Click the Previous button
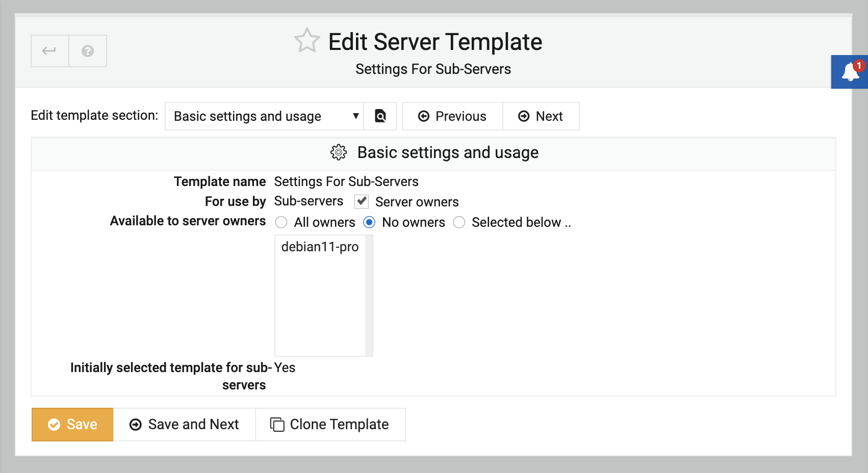 pos(452,116)
